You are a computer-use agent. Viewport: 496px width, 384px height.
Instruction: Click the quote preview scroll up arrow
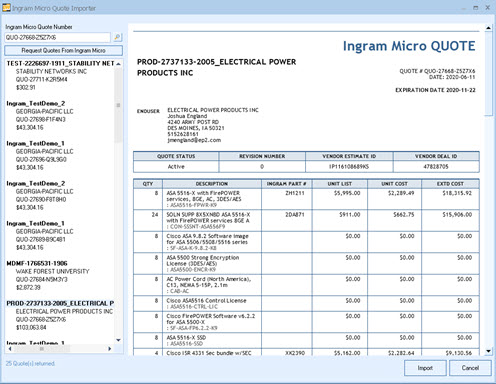click(x=488, y=28)
